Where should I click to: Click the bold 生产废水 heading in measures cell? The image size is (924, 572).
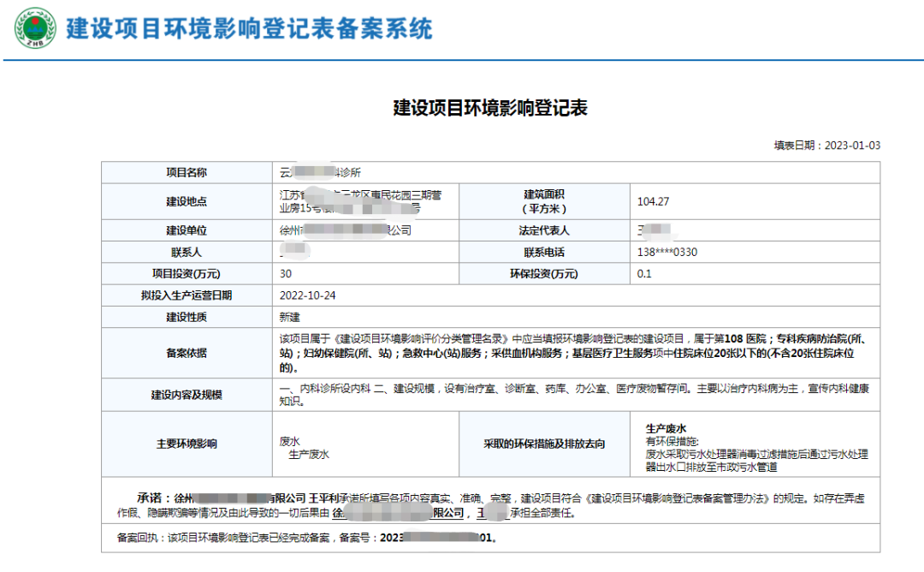(x=666, y=428)
